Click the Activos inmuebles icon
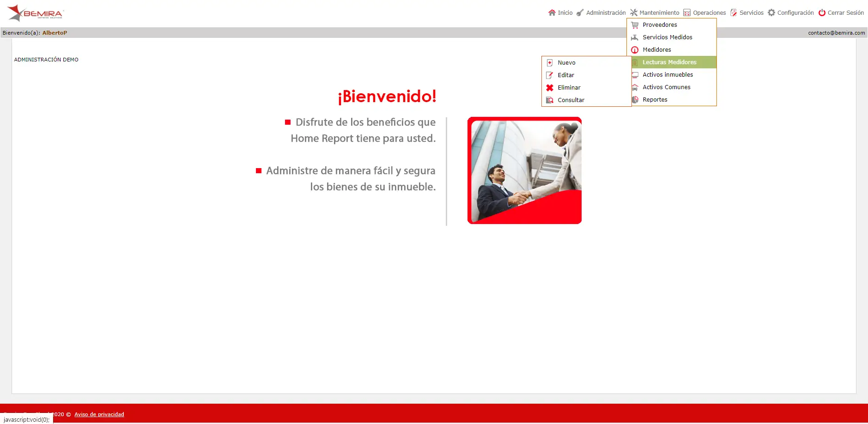The height and width of the screenshot is (424, 868). [635, 75]
